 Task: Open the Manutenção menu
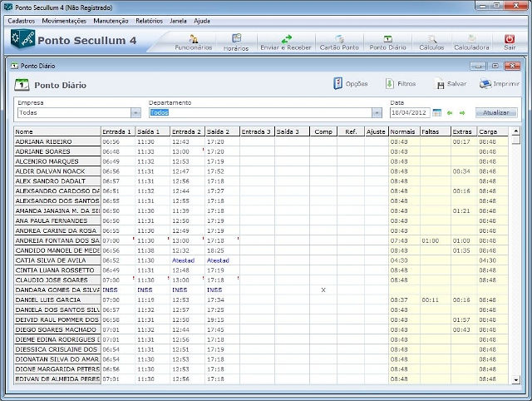111,21
